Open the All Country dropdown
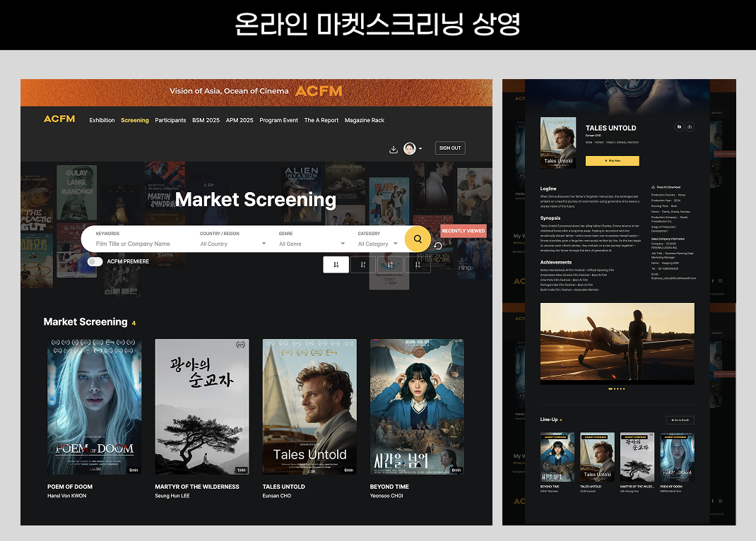The width and height of the screenshot is (756, 541). click(x=233, y=244)
